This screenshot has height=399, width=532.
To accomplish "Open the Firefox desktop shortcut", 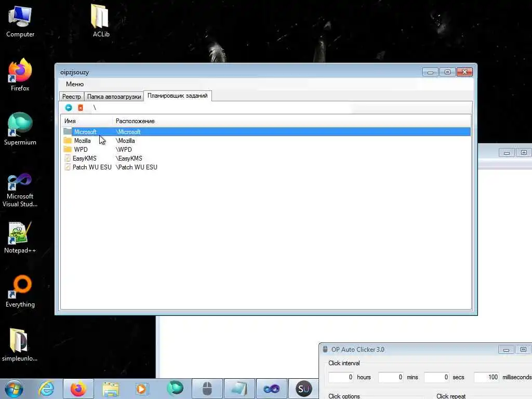I will point(20,75).
